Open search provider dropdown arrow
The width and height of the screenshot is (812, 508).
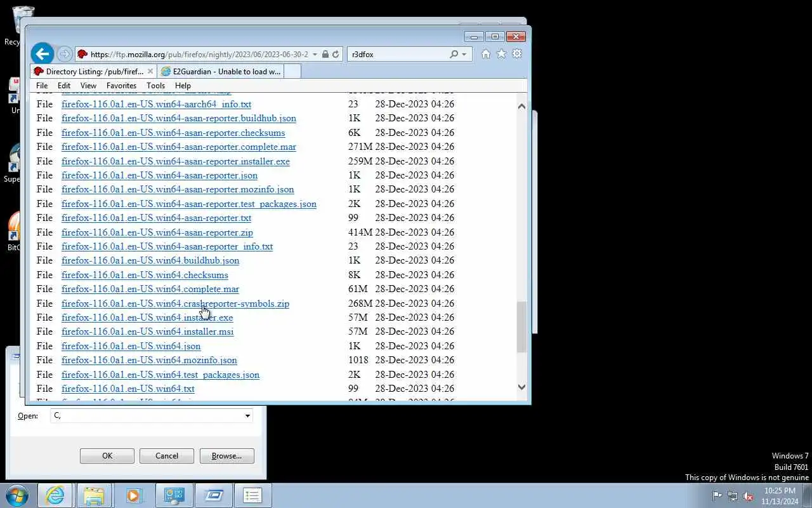(464, 55)
